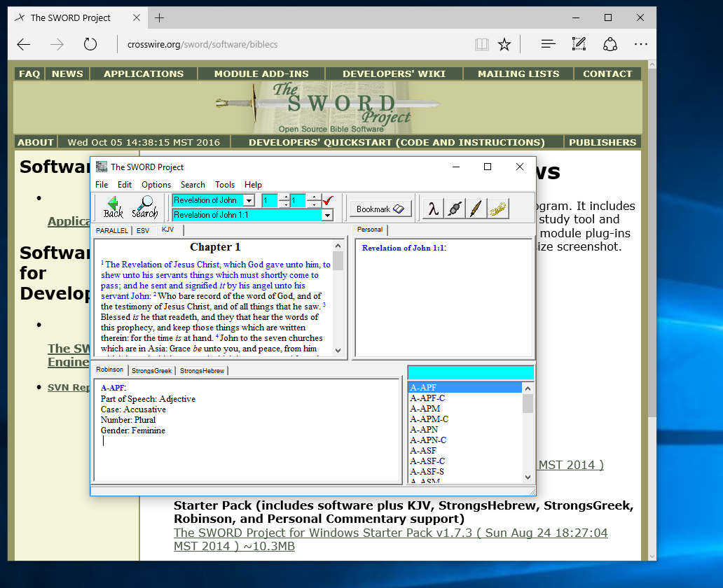Select A-APM-C in the key list
Image resolution: width=723 pixels, height=588 pixels.
tap(429, 419)
